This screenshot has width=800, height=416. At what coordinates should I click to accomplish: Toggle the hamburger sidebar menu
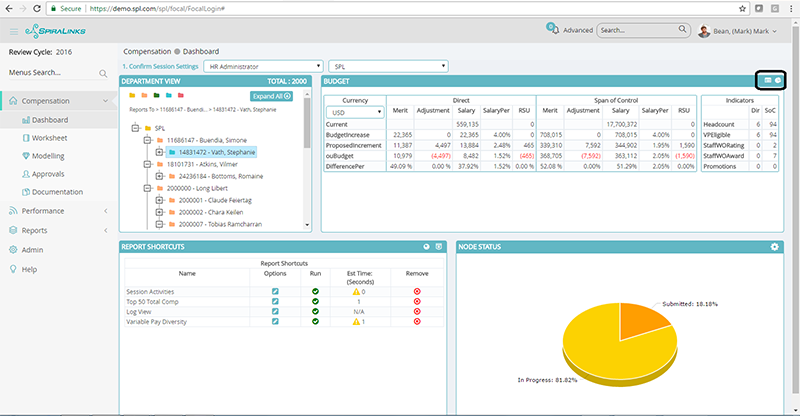(12, 32)
